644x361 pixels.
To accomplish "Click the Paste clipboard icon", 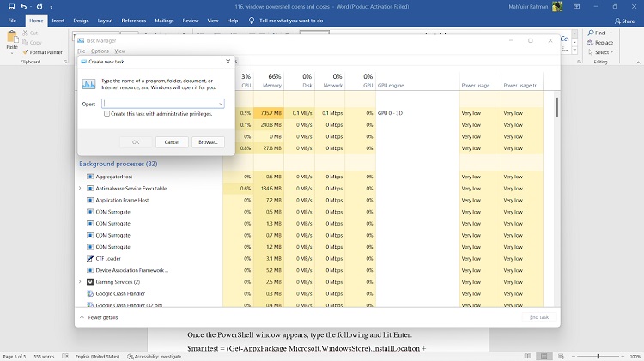I will click(11, 38).
